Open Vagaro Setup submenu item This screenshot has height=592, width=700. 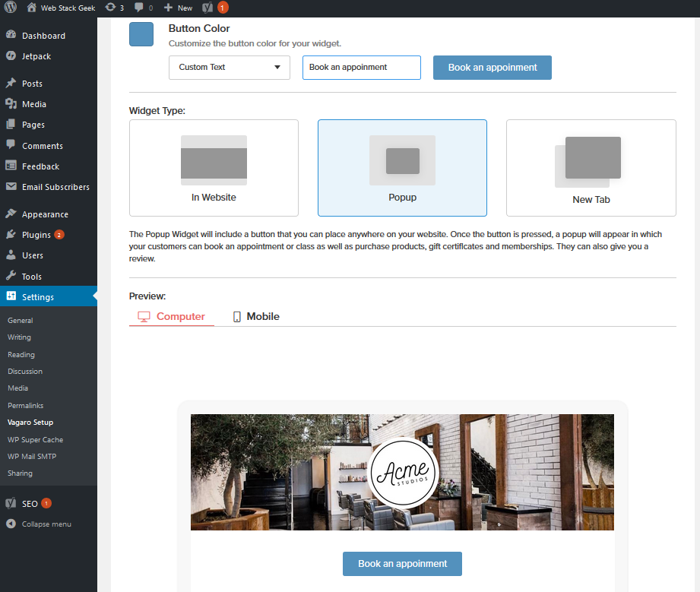30,423
